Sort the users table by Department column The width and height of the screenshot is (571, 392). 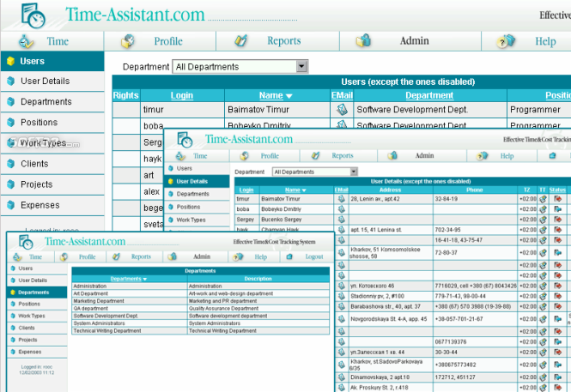pyautogui.click(x=429, y=95)
